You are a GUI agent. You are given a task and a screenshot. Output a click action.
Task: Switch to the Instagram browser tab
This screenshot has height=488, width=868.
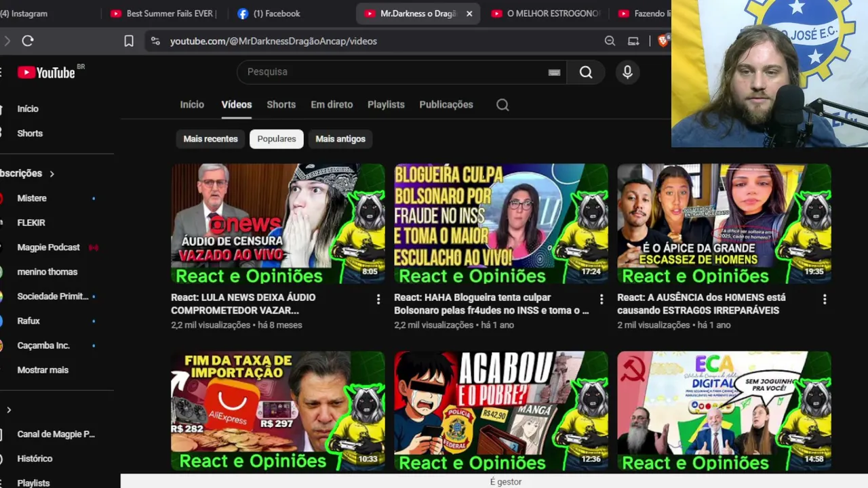pos(27,14)
